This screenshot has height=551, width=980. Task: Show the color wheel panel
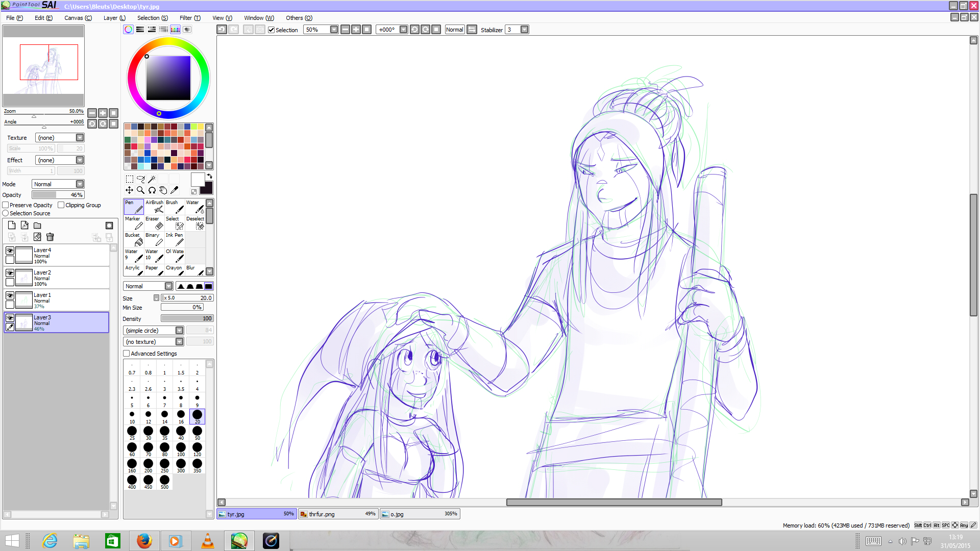pyautogui.click(x=129, y=30)
